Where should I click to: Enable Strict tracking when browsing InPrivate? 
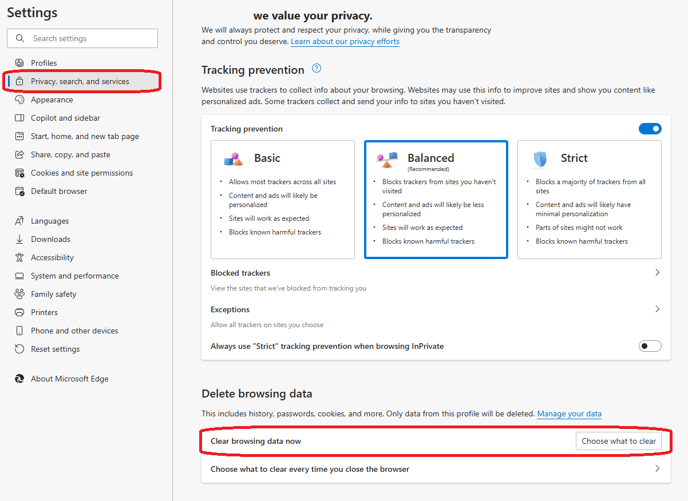[650, 346]
